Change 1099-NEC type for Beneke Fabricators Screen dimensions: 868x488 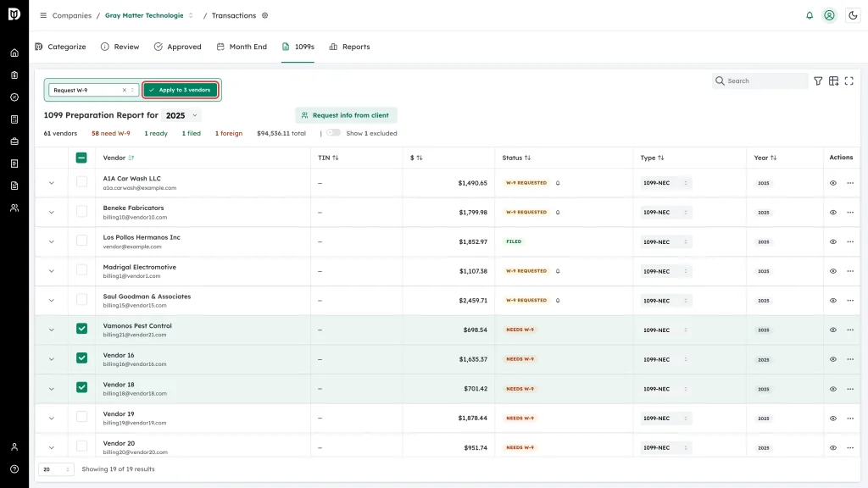(x=665, y=213)
